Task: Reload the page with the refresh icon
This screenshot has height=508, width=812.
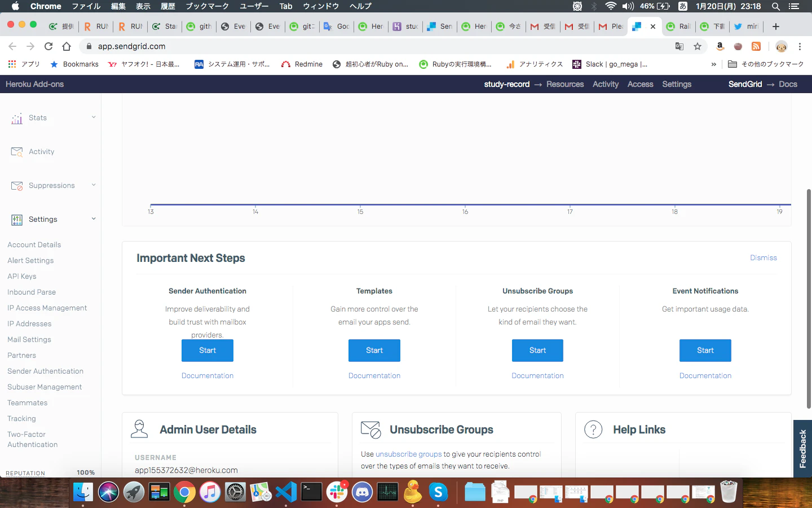Action: (x=48, y=46)
